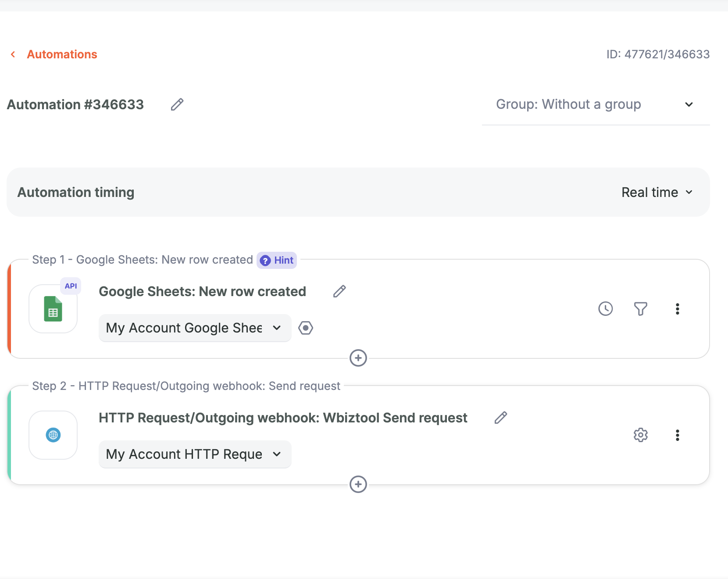The height and width of the screenshot is (579, 728).
Task: Edit the Automation #346633 name pencil
Action: pyautogui.click(x=177, y=104)
